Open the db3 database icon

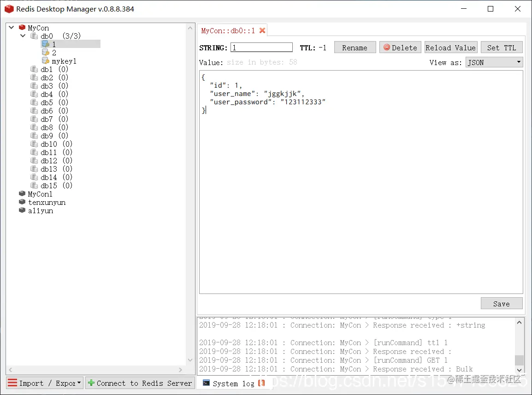point(34,85)
